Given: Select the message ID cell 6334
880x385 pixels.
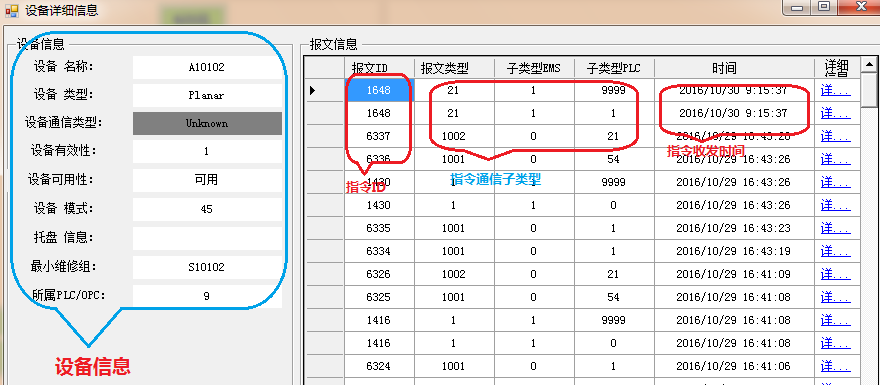Looking at the screenshot, I should coord(379,251).
